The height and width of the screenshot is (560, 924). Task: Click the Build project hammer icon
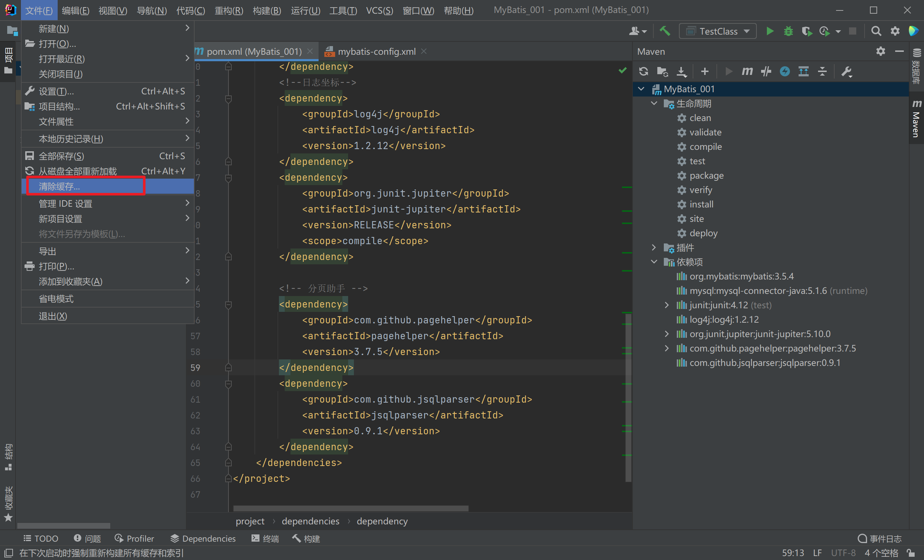665,31
